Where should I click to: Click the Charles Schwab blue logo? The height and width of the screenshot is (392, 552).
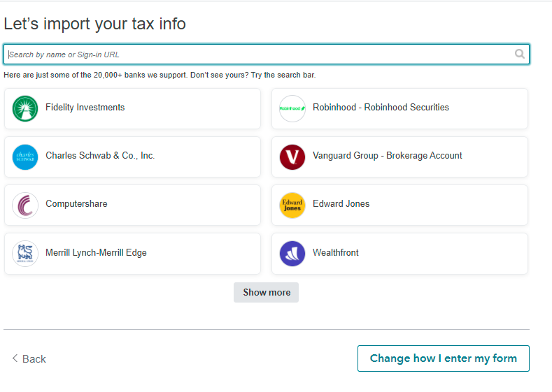(x=25, y=157)
